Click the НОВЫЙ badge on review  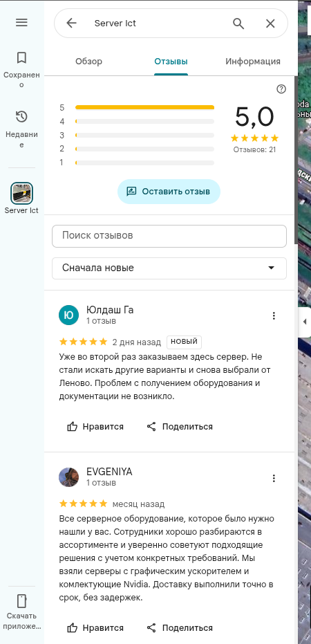point(185,342)
